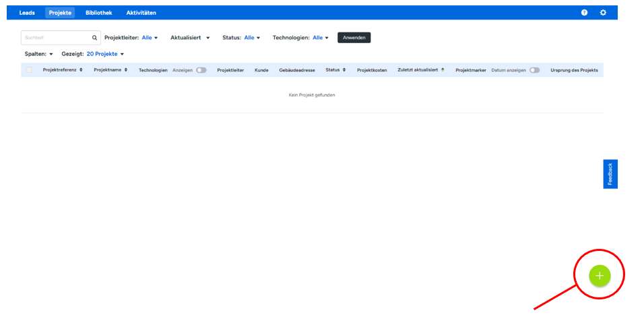Viewport: 644px width, 319px height.
Task: Check the select-all checkbox in table header
Action: tap(29, 70)
